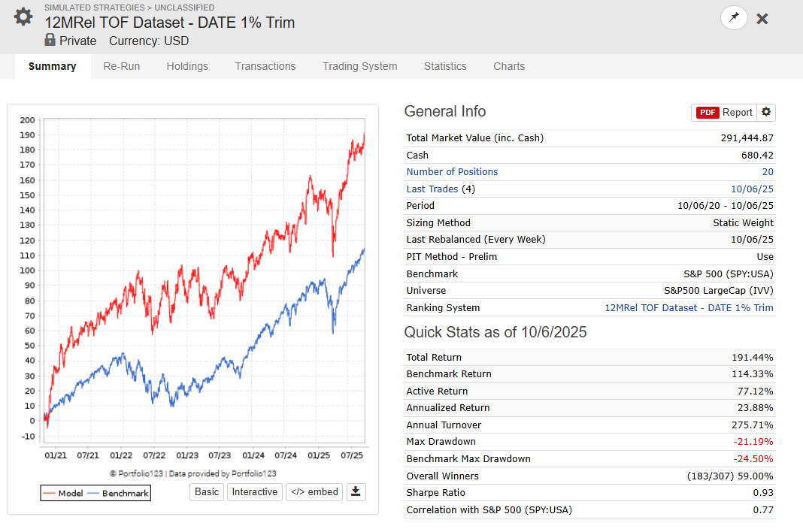Open the Number of Positions link
The height and width of the screenshot is (532, 803).
[452, 172]
